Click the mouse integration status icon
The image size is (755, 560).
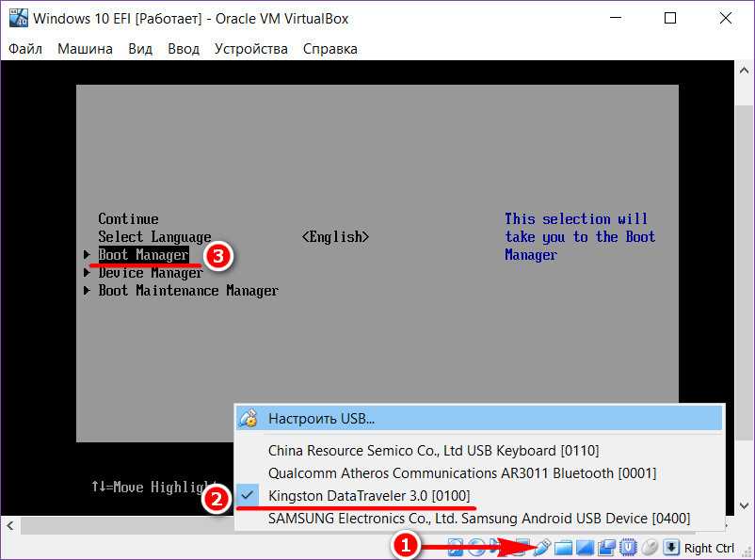650,548
